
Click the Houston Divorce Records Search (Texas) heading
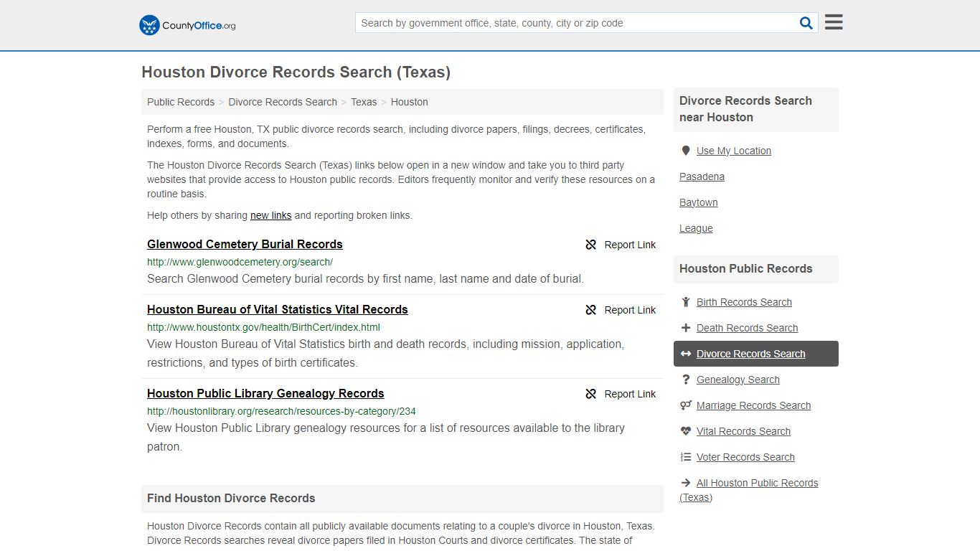[x=296, y=72]
